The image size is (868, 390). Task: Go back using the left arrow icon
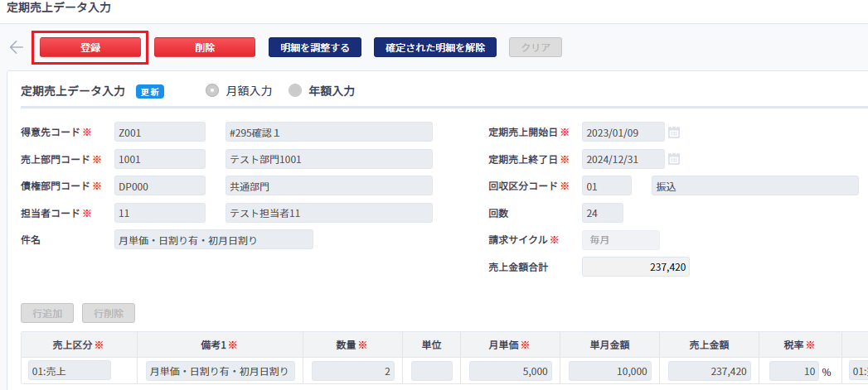click(17, 47)
